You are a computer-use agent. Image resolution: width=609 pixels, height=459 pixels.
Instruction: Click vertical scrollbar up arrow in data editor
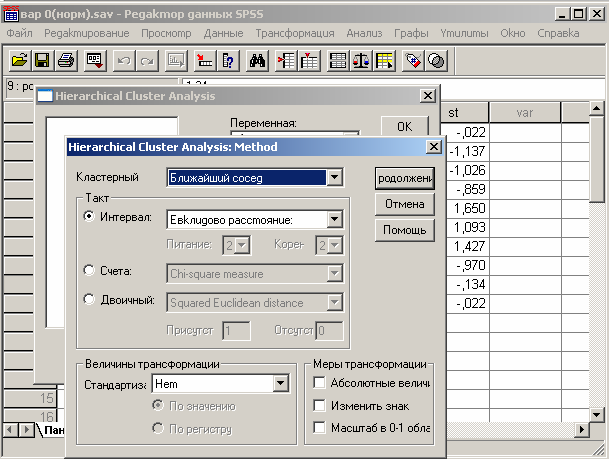coord(596,109)
